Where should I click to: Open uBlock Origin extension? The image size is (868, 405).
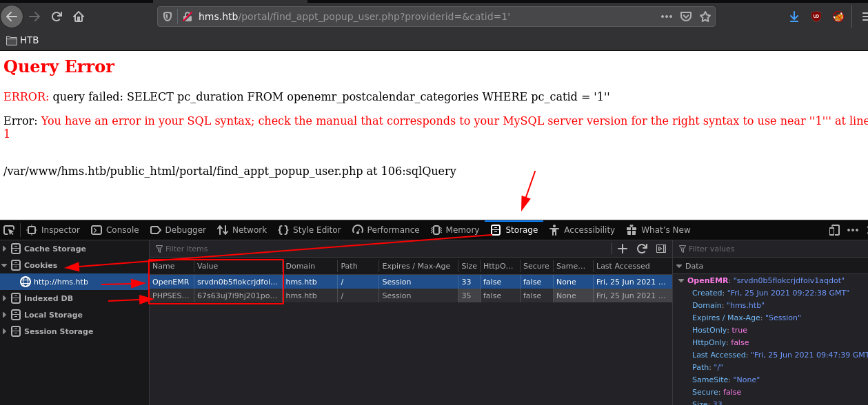pos(816,17)
